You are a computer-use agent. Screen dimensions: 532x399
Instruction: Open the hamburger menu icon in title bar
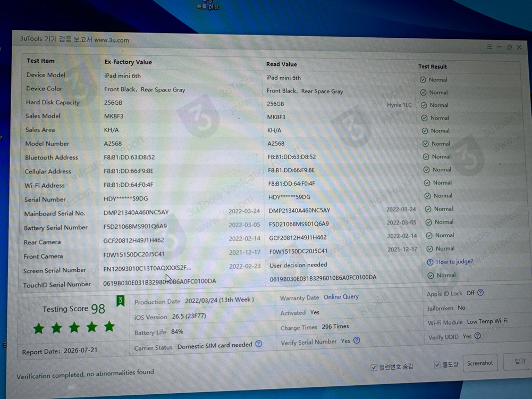tap(489, 46)
